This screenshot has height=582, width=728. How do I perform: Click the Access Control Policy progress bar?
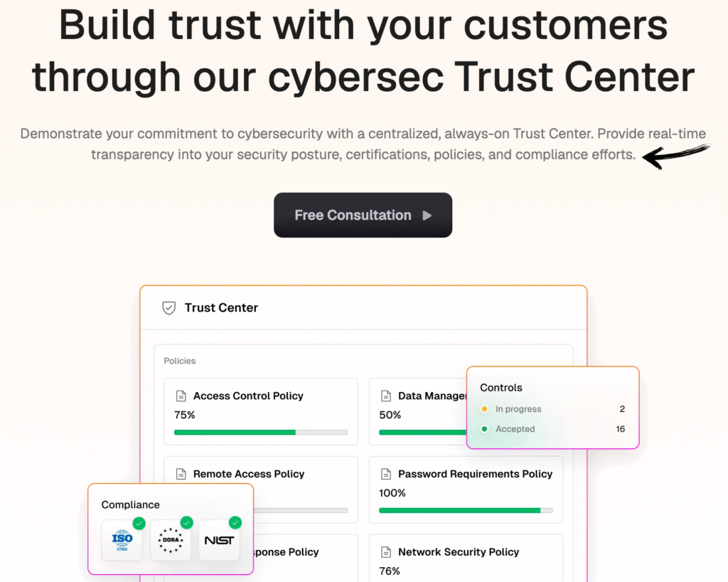pyautogui.click(x=261, y=432)
